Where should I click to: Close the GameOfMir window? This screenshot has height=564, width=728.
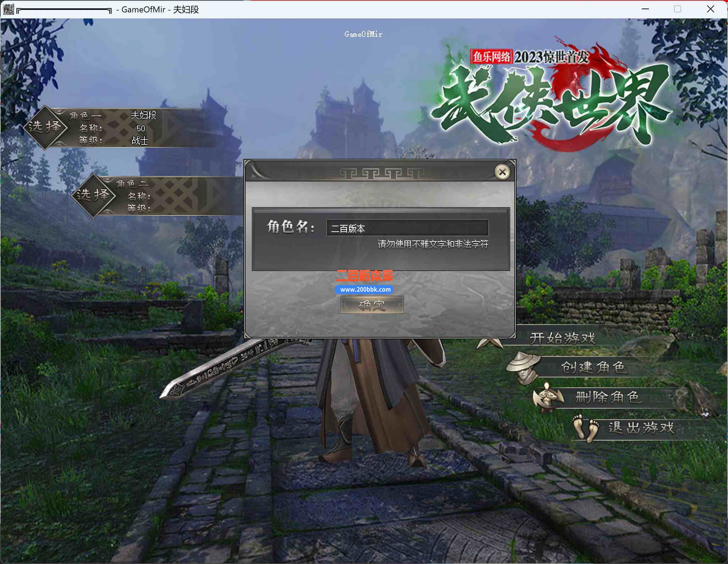[x=711, y=9]
